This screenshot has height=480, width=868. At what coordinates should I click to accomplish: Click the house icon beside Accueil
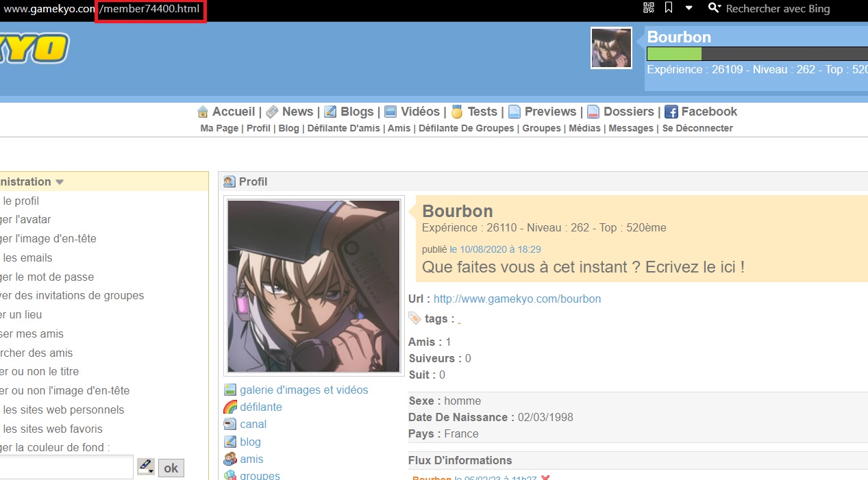tap(203, 112)
